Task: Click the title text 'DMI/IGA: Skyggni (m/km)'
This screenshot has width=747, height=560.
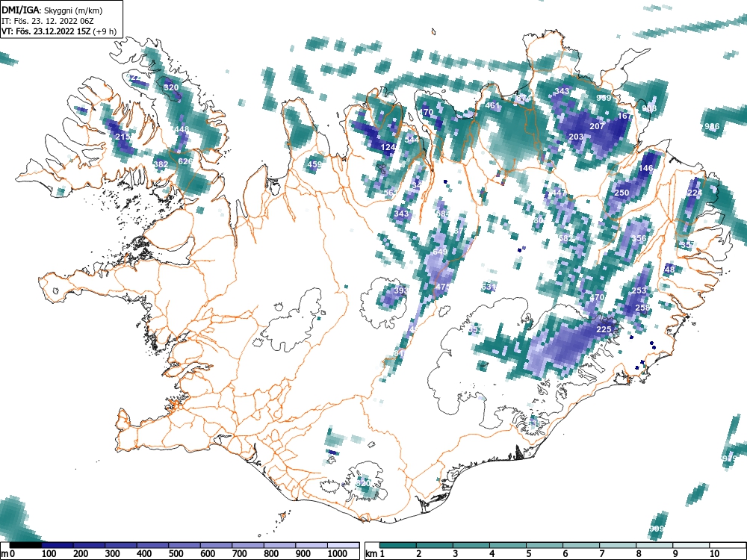Action: (52, 10)
